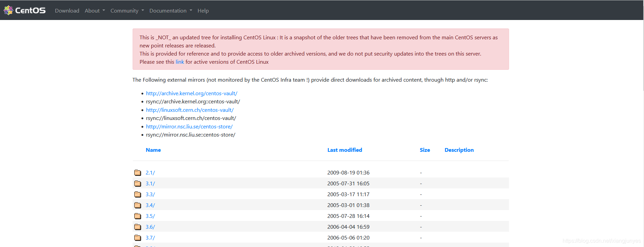Screen dimensions: 644x247
Task: Click the date 2005-03-17 11:17
Action: (348, 194)
